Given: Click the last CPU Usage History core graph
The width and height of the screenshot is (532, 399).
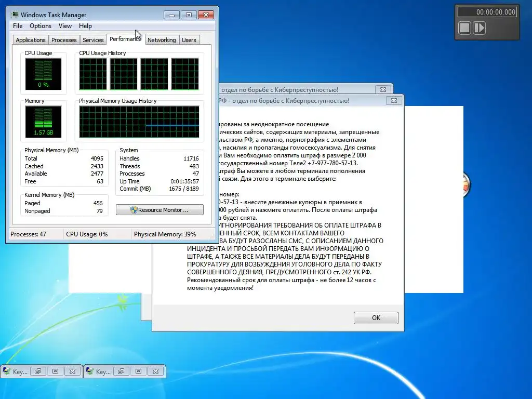Looking at the screenshot, I should point(185,74).
